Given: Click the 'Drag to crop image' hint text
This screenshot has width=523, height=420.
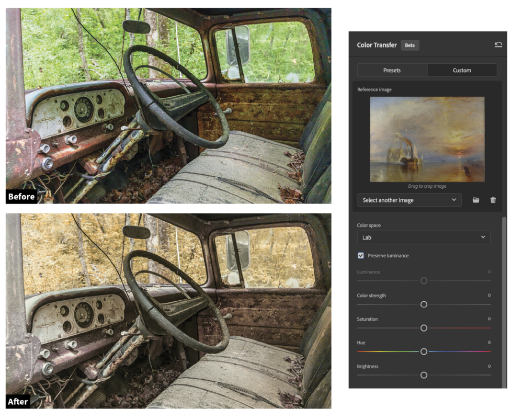Looking at the screenshot, I should coord(427,186).
